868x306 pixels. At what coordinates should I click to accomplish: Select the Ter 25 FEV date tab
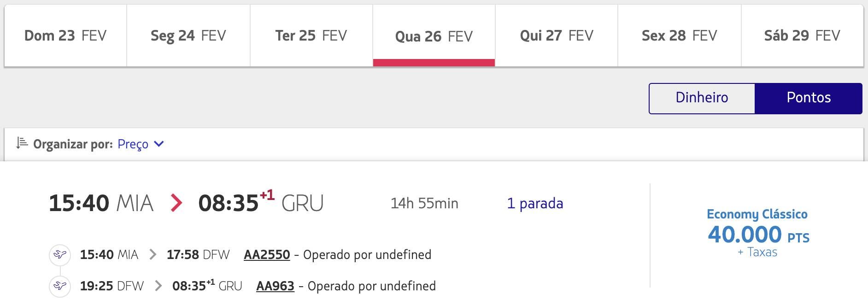click(x=311, y=36)
